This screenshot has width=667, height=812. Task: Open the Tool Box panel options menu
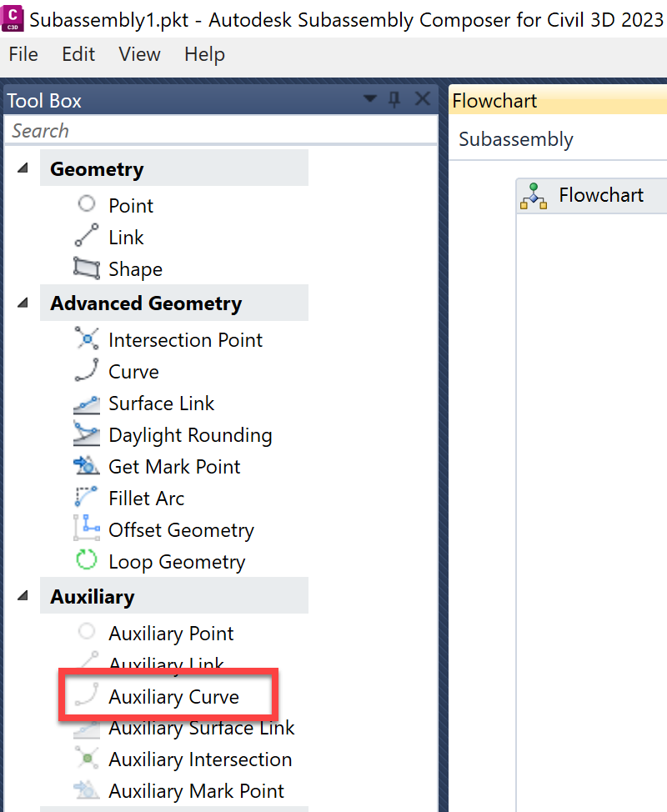click(x=369, y=98)
